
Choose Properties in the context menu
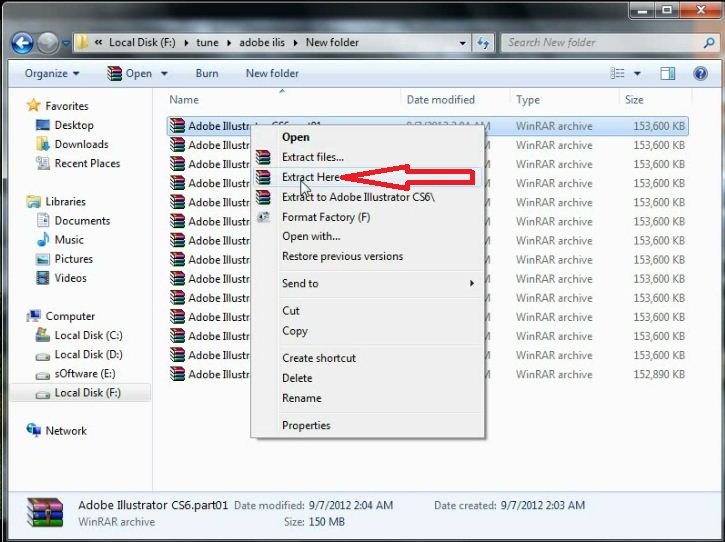[306, 425]
